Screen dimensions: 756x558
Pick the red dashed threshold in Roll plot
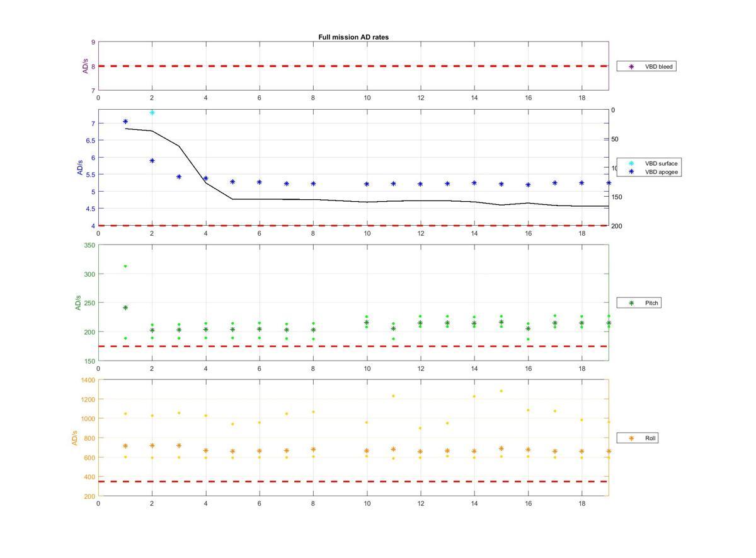(353, 482)
